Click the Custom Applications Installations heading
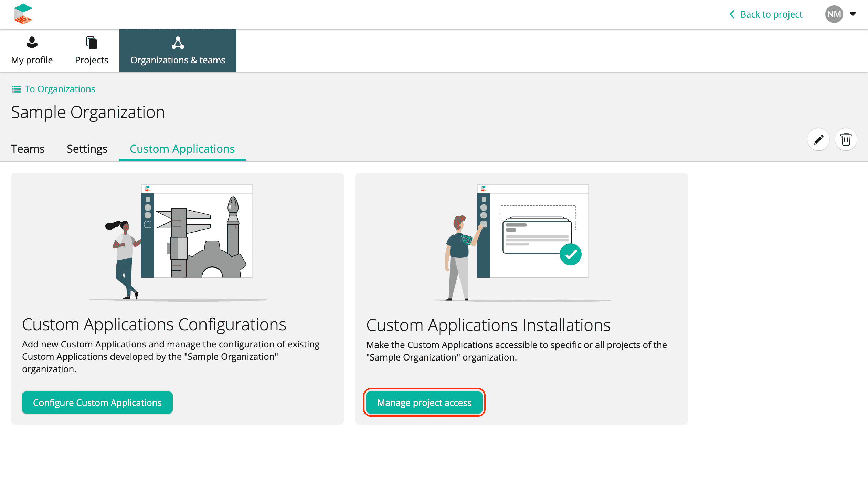This screenshot has width=868, height=483. (488, 325)
